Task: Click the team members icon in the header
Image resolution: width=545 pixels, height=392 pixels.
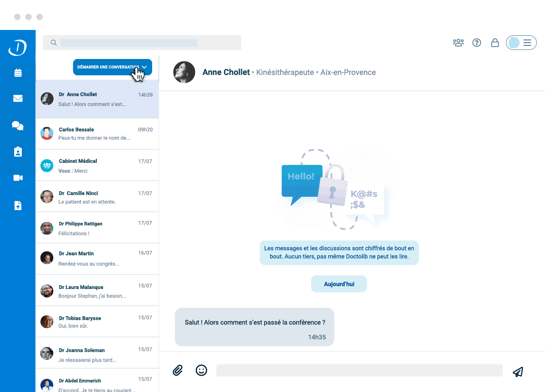Action: pos(458,42)
